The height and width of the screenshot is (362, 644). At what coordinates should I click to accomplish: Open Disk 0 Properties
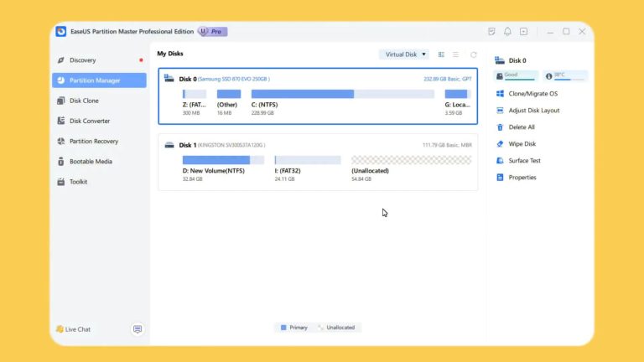[522, 178]
